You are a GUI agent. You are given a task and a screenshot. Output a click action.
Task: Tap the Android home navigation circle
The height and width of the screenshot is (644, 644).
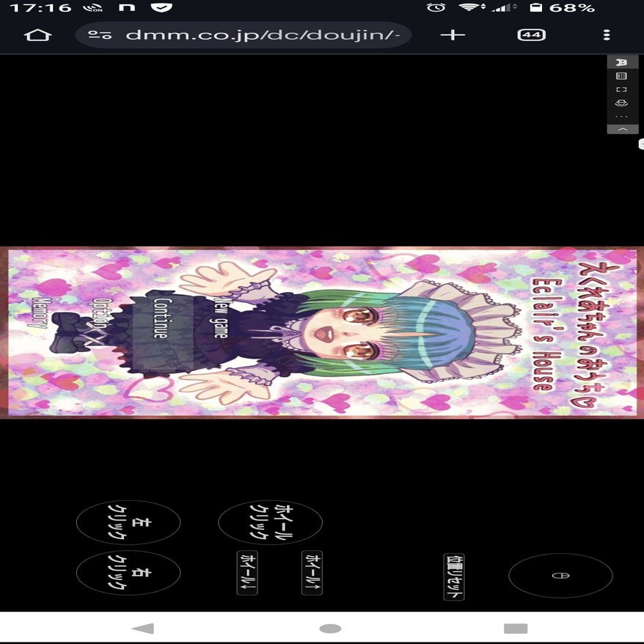click(x=330, y=629)
